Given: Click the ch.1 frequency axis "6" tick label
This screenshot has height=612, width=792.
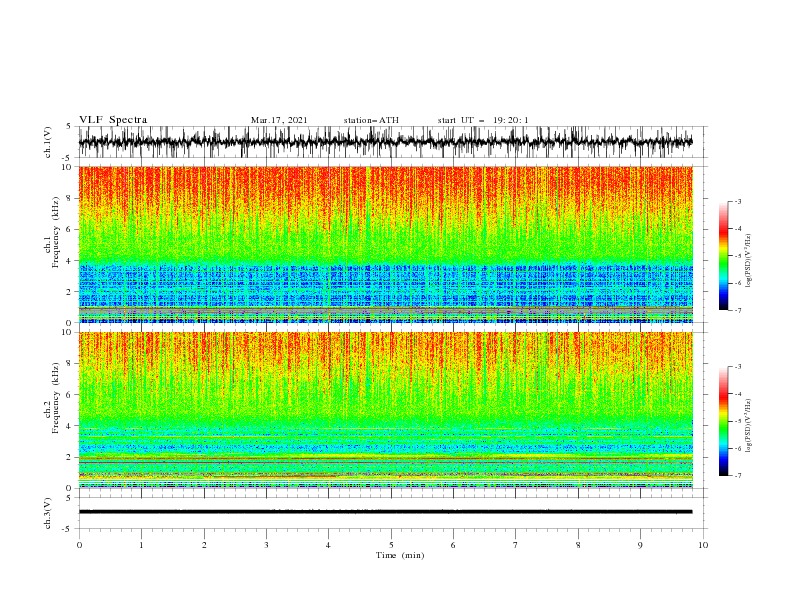Looking at the screenshot, I should coord(69,229).
